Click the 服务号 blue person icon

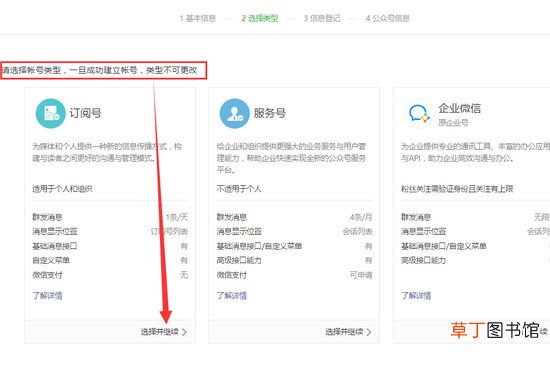coord(235,113)
